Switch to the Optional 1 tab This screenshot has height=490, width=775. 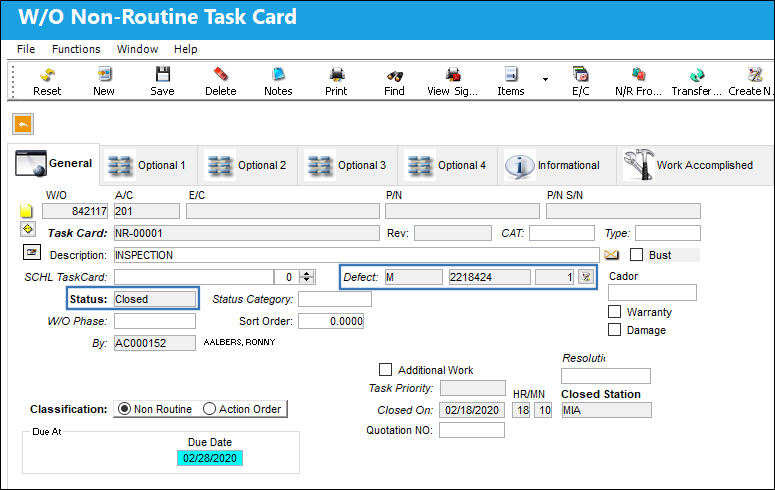[x=148, y=165]
